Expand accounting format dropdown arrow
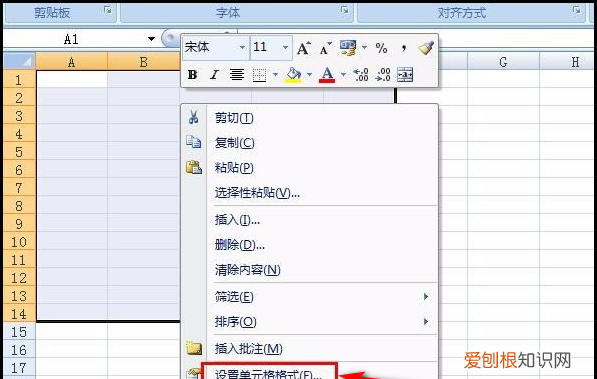 click(364, 48)
